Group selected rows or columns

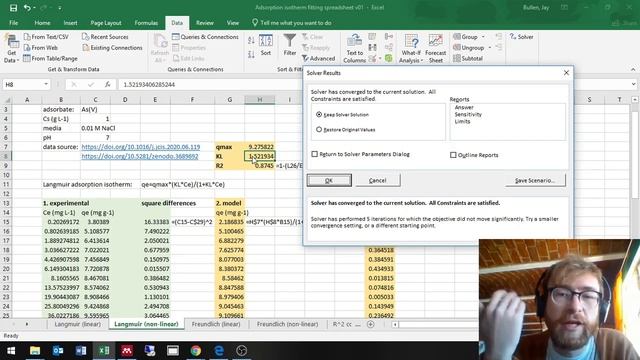click(465, 37)
